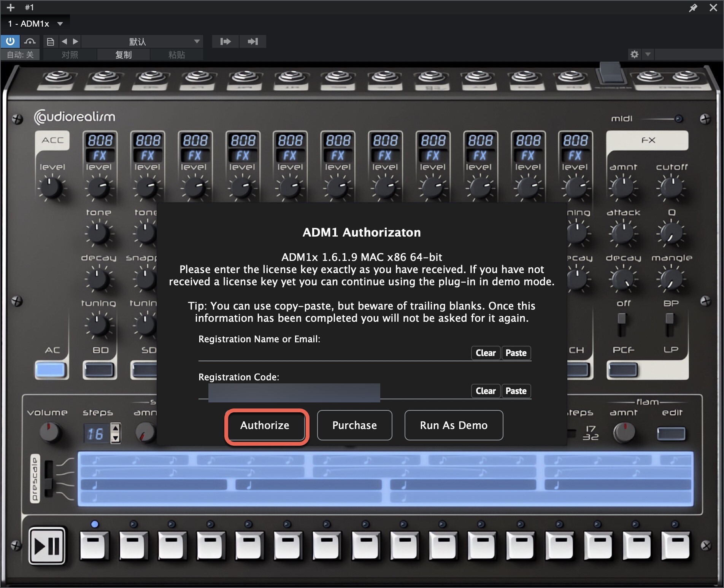The height and width of the screenshot is (588, 724).
Task: Open the first 808 sound selector display
Action: tap(100, 140)
